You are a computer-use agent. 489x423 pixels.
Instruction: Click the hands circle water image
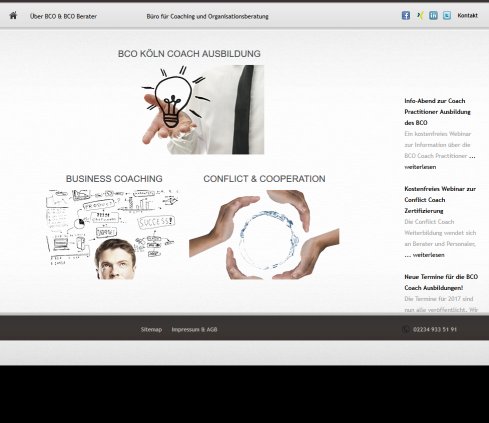(x=264, y=235)
